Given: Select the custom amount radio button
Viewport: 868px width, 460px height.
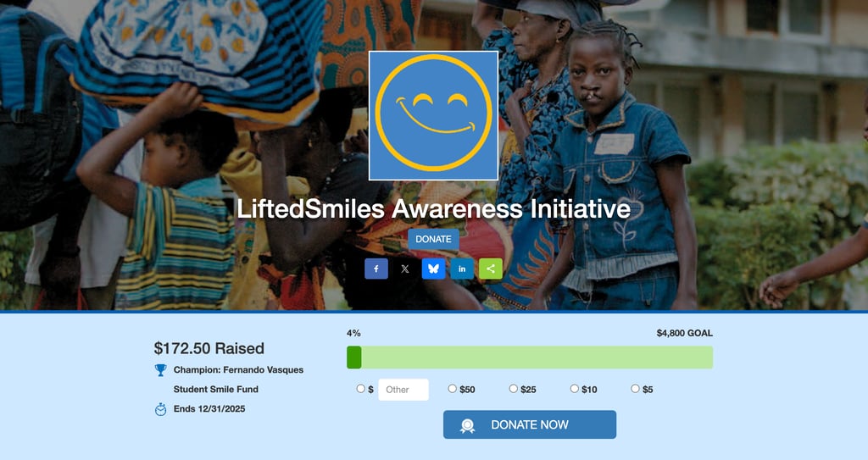Looking at the screenshot, I should coord(360,389).
